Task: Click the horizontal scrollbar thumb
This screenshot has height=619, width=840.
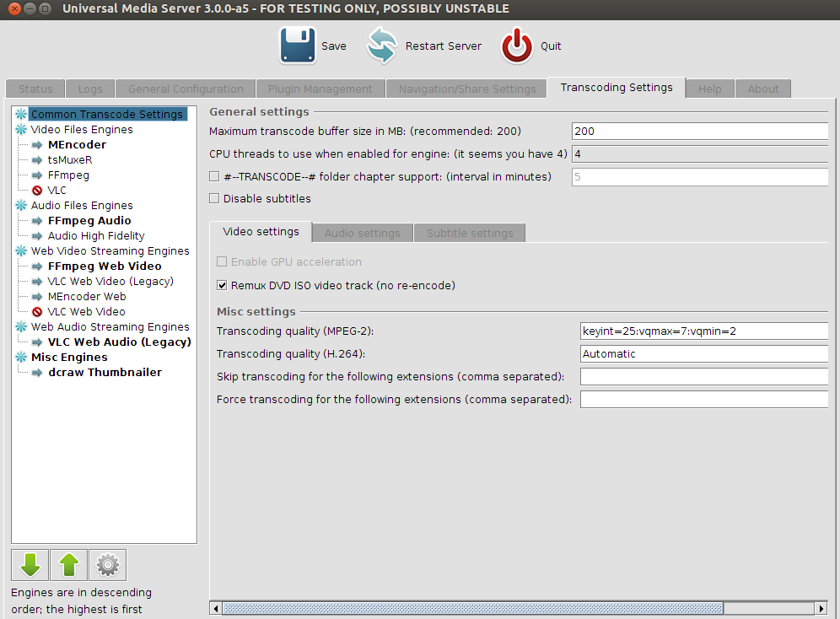Action: coord(473,608)
